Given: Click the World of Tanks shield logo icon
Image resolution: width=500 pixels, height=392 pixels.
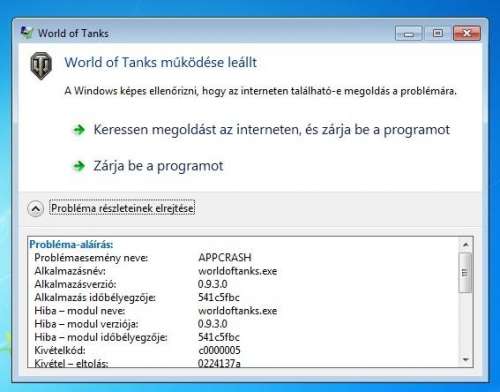Looking at the screenshot, I should pyautogui.click(x=41, y=66).
